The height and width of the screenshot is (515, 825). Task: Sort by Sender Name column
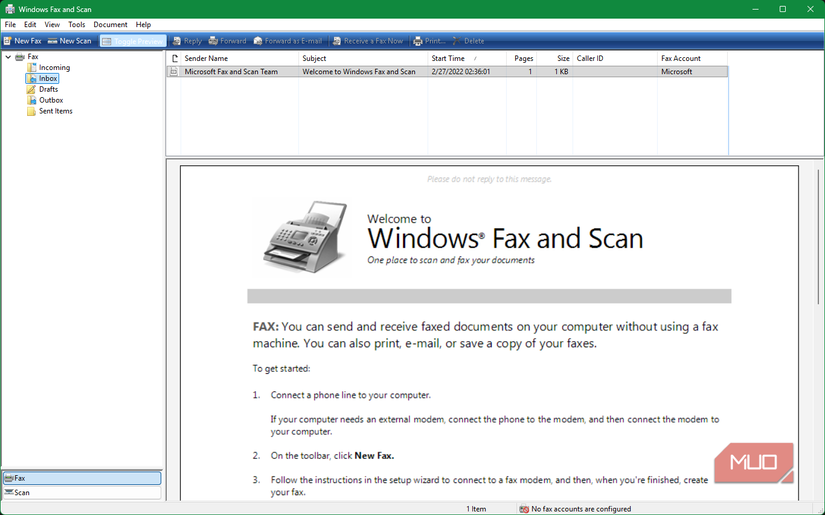(240, 58)
